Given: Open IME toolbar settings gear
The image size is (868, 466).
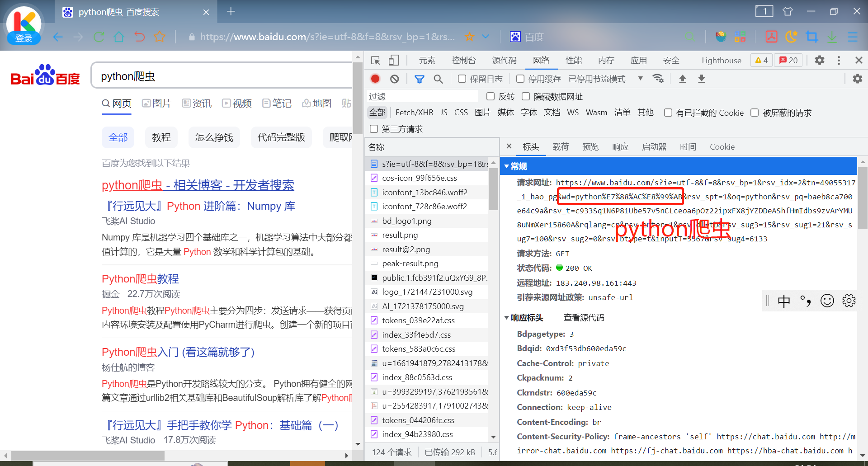Looking at the screenshot, I should point(849,301).
